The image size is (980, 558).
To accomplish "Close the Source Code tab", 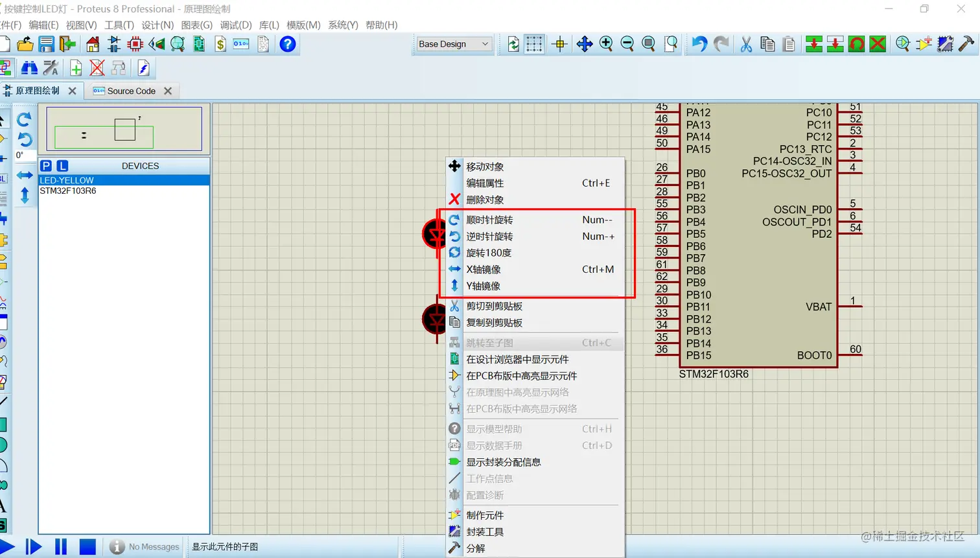I will [x=168, y=91].
